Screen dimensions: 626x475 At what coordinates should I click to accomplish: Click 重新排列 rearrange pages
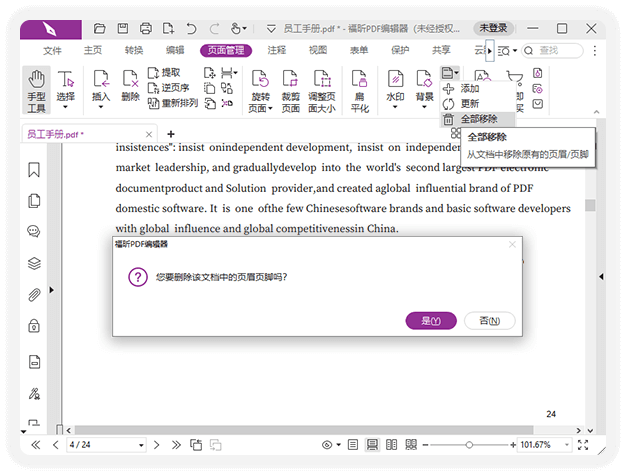[172, 103]
